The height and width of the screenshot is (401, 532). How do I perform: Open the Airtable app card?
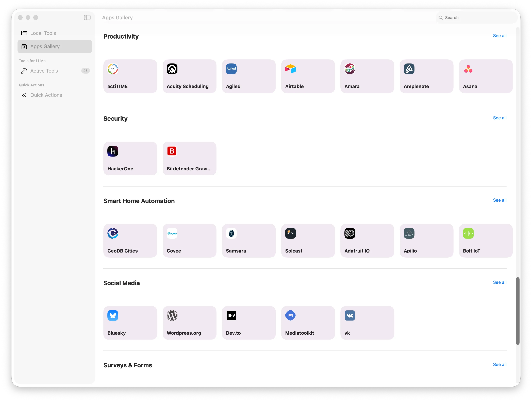pos(308,76)
